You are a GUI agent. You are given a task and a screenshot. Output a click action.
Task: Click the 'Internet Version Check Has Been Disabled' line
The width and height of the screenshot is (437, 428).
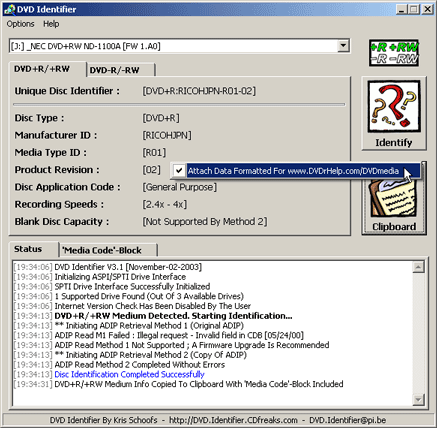tap(152, 306)
